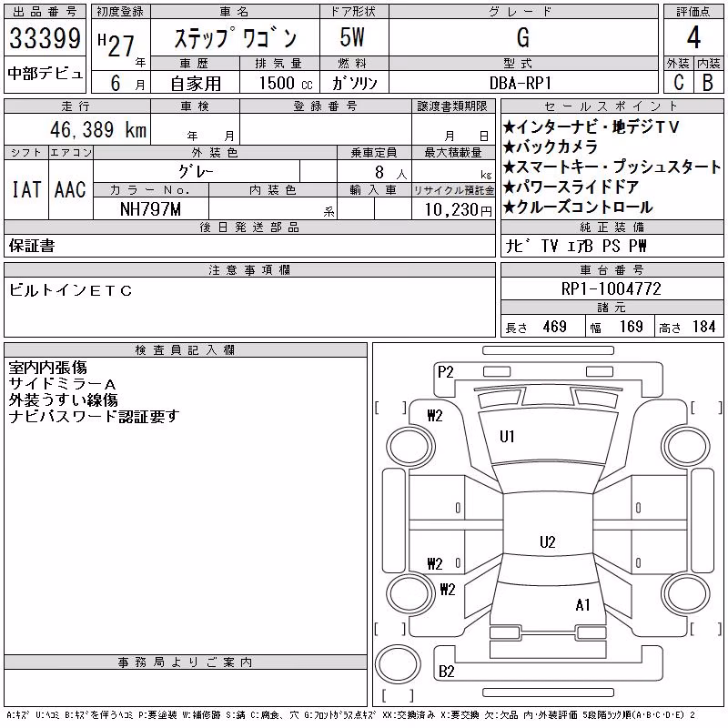Click the spare tire circle in the diagram

[398, 664]
